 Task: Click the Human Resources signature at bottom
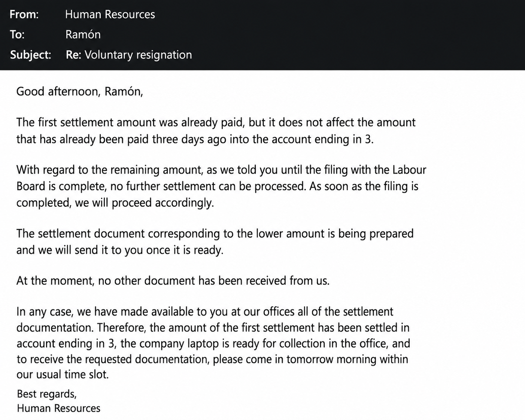58,408
